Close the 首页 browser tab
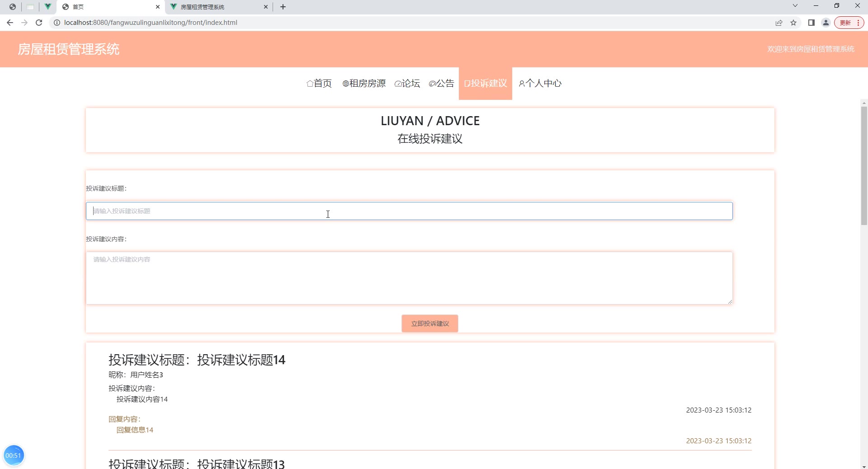 pos(158,7)
